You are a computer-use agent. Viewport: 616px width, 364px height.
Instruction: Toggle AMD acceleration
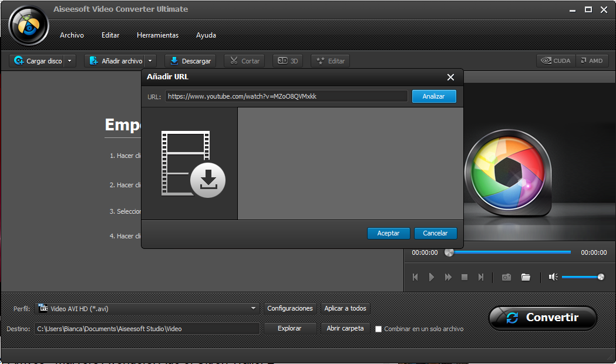pyautogui.click(x=592, y=61)
